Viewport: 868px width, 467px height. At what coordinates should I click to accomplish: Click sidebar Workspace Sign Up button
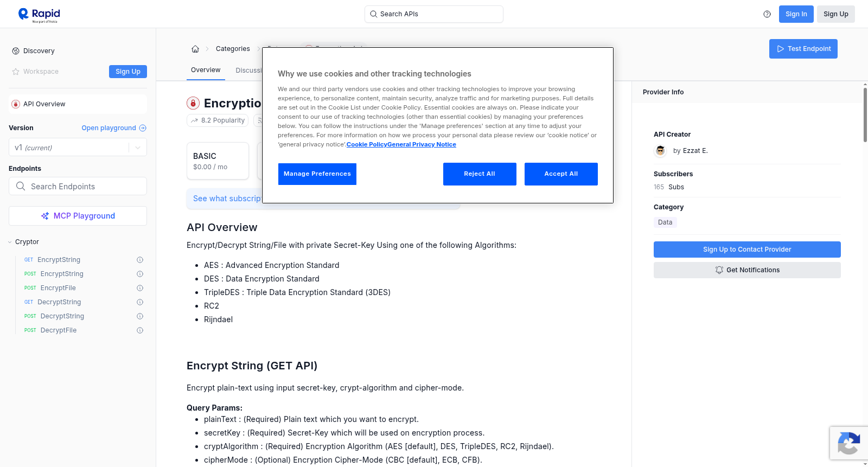click(x=128, y=72)
